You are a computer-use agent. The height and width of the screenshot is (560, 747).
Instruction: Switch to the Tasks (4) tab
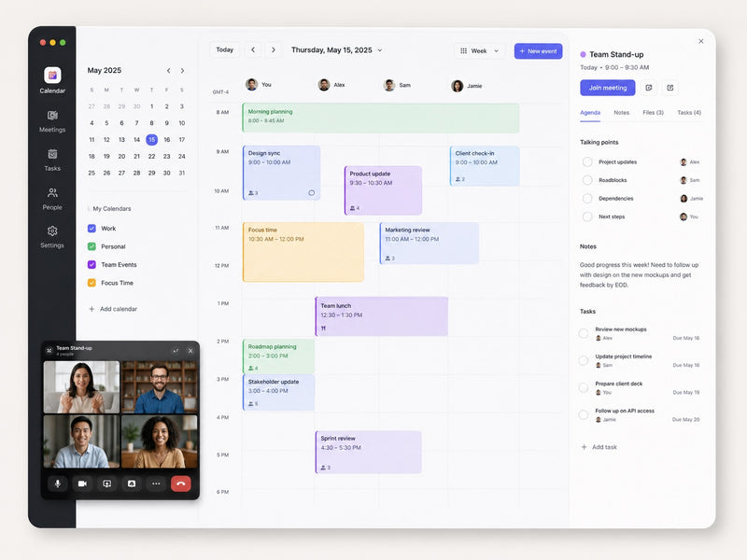click(689, 113)
